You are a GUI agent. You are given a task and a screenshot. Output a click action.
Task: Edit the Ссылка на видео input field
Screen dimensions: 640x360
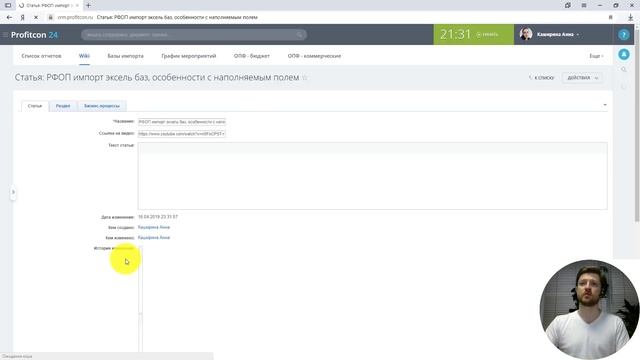coord(182,133)
